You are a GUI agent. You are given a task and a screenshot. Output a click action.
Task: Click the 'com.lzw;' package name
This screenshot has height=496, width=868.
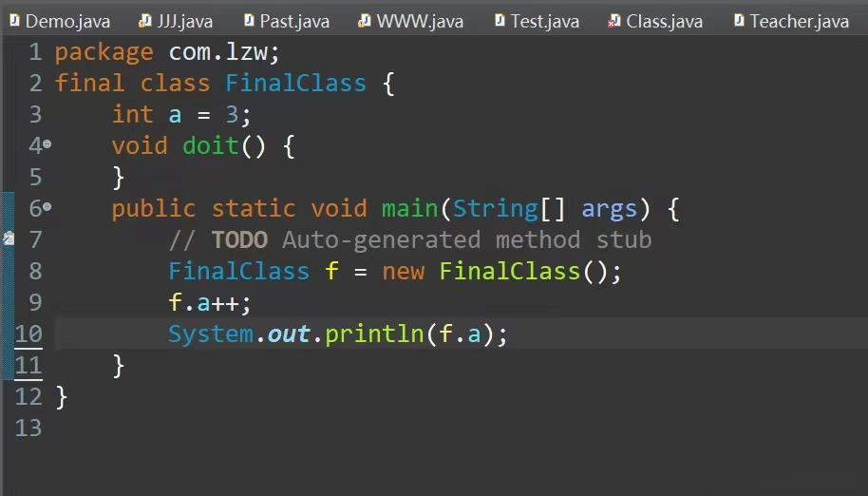[225, 52]
